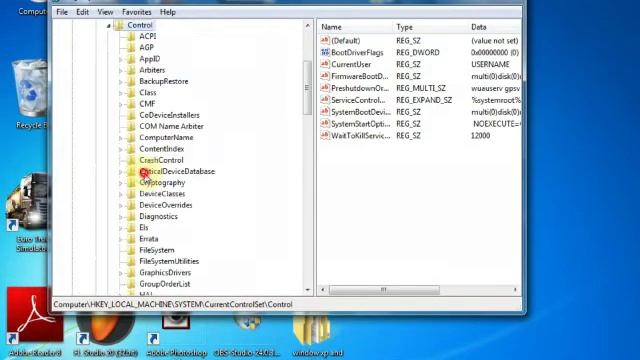Click the Diagnostics folder icon
This screenshot has height=360, width=640.
pyautogui.click(x=131, y=216)
